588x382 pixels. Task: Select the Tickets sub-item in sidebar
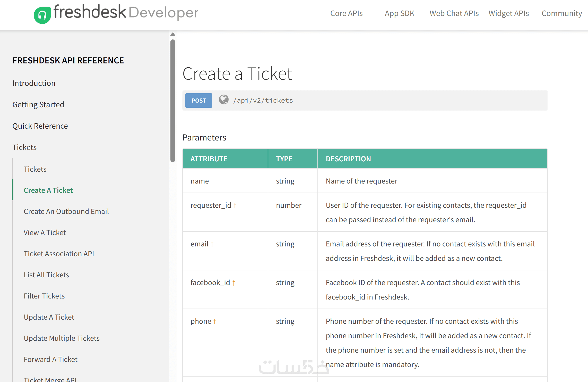35,169
